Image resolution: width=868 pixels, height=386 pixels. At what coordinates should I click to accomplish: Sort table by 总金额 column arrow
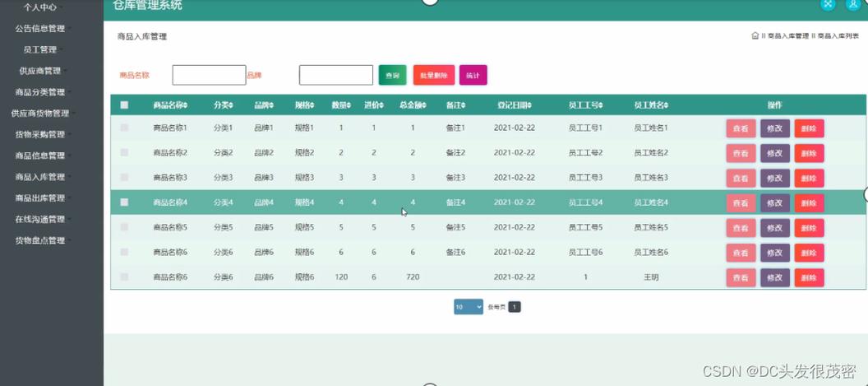tap(425, 105)
